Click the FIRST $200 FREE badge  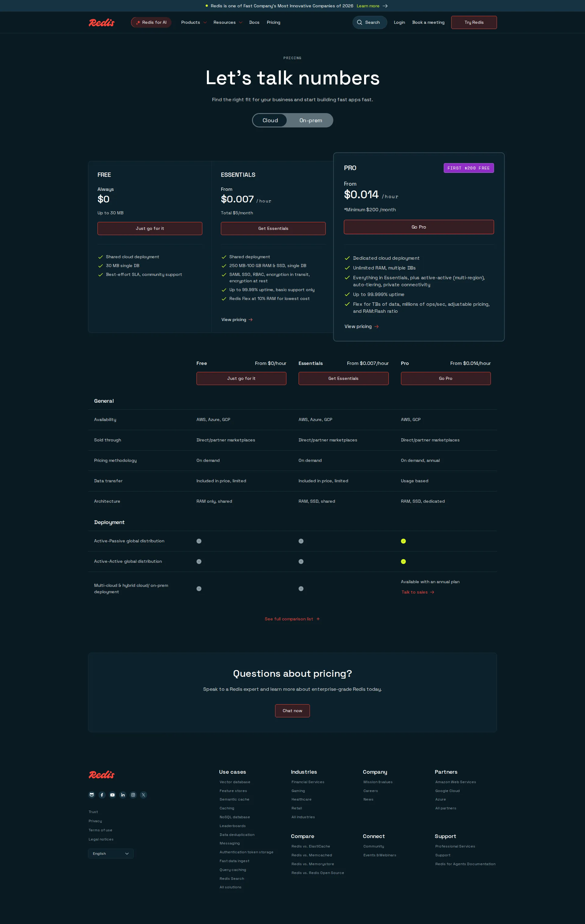pos(468,168)
